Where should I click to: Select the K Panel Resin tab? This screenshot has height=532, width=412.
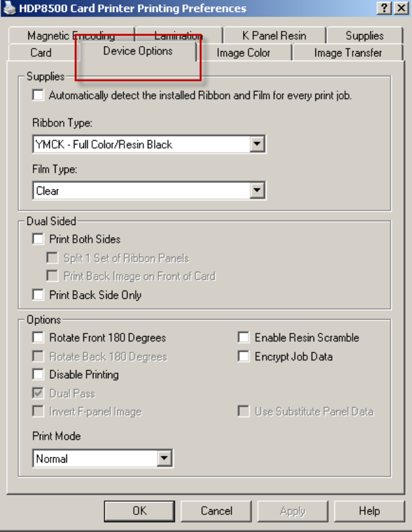pos(274,35)
